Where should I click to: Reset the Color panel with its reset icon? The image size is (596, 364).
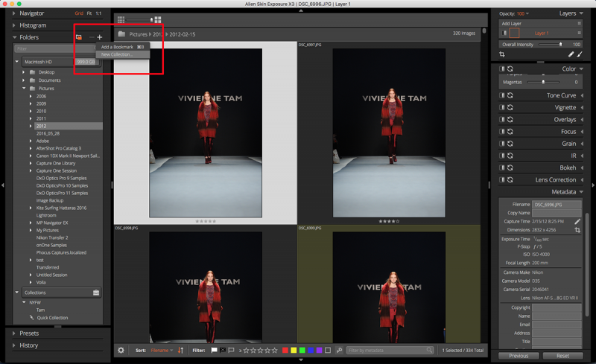(x=510, y=68)
